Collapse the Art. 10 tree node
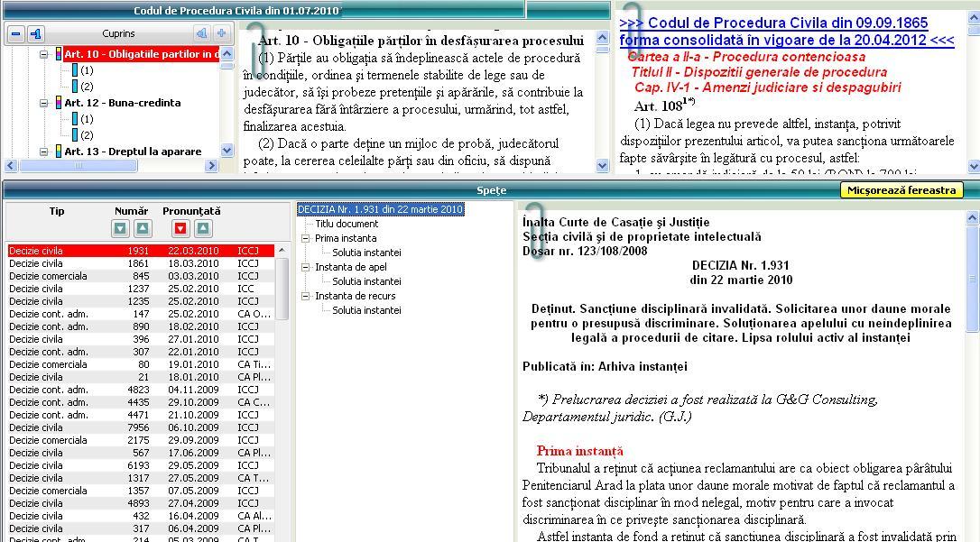Viewport: 980px width, 542px height. pyautogui.click(x=43, y=54)
